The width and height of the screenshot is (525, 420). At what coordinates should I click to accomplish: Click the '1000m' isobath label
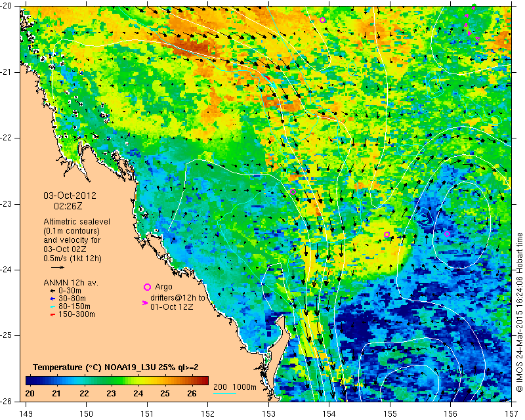pyautogui.click(x=244, y=387)
